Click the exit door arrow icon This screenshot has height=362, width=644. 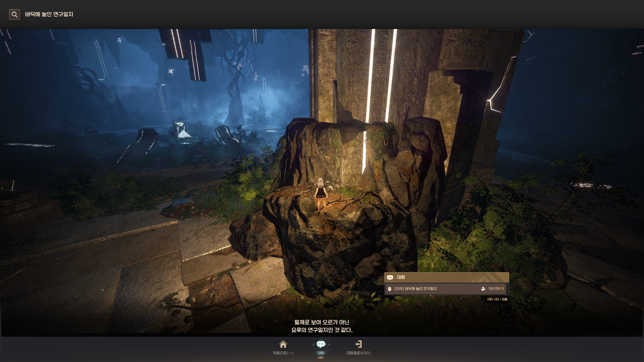(x=359, y=344)
